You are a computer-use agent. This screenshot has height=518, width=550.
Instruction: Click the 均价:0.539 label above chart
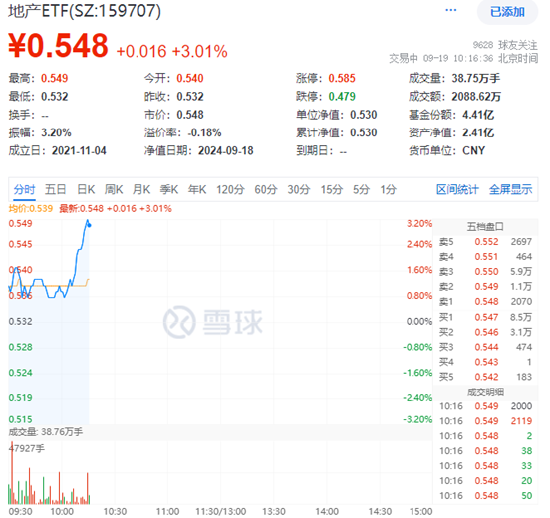[31, 209]
